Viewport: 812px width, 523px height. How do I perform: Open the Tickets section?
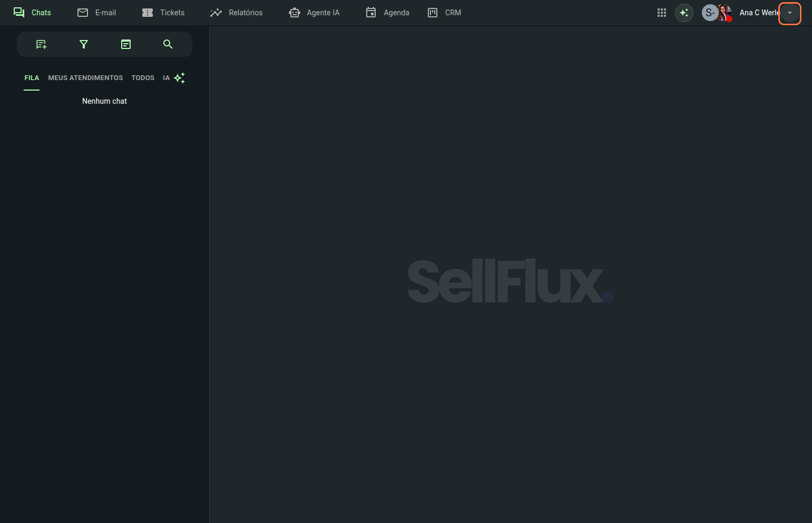pos(163,13)
